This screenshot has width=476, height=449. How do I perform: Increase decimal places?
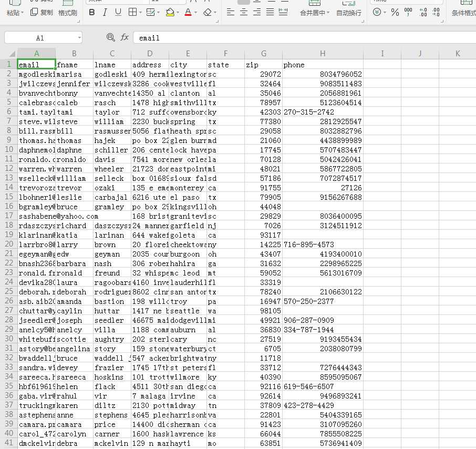coord(423,12)
